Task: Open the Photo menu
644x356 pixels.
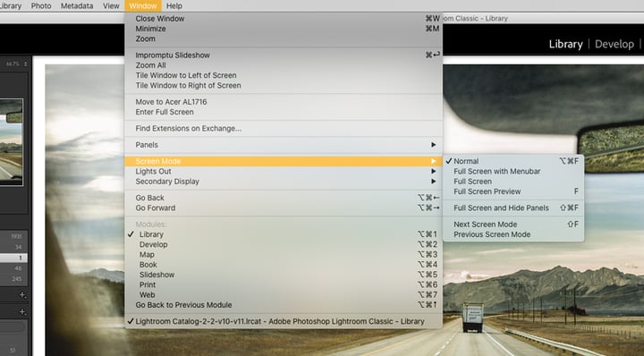Action: coord(41,5)
